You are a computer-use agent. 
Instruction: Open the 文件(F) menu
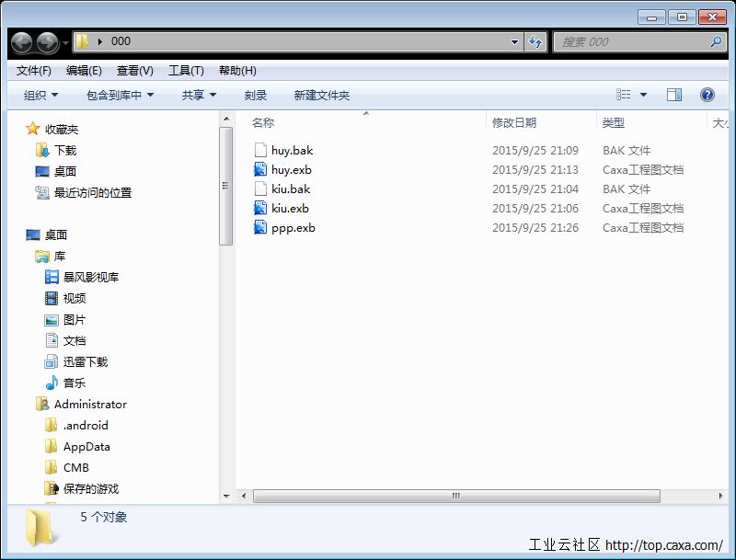(34, 71)
